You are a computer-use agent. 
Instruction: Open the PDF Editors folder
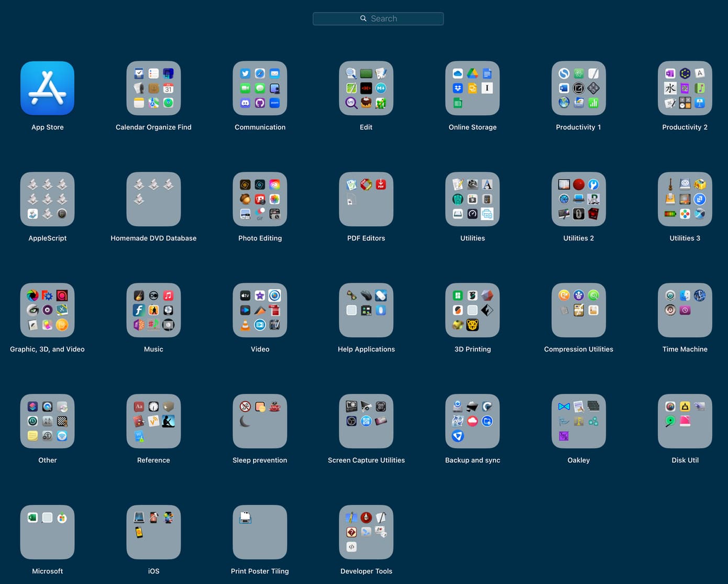click(366, 199)
